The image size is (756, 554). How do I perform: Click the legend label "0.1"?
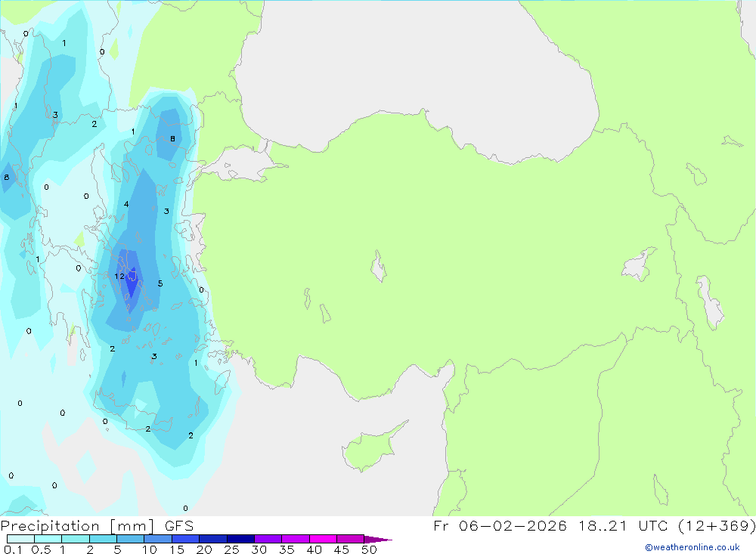[13, 549]
